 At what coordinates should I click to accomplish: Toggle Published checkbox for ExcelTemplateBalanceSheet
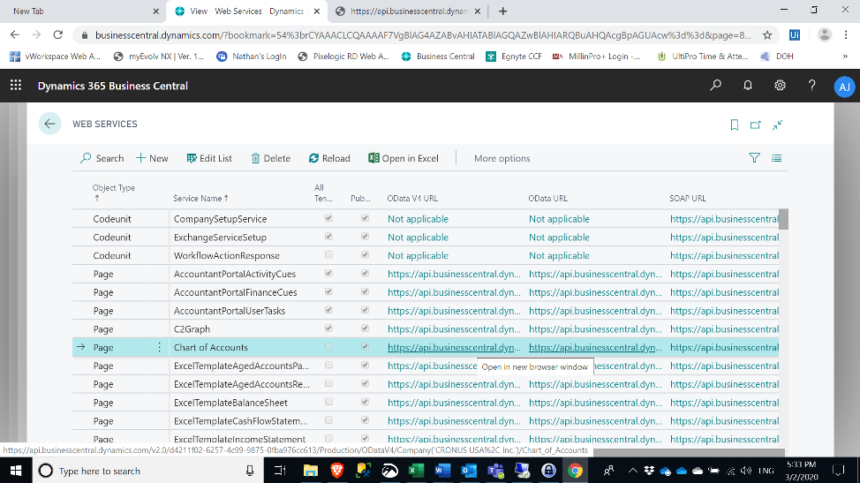(x=365, y=402)
